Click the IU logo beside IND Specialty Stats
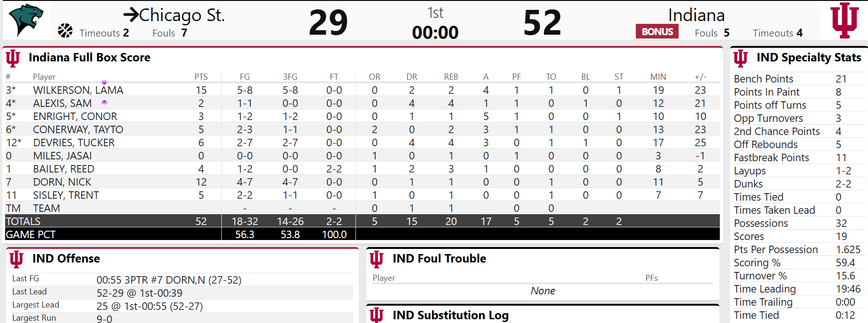This screenshot has height=323, width=868. 741,58
